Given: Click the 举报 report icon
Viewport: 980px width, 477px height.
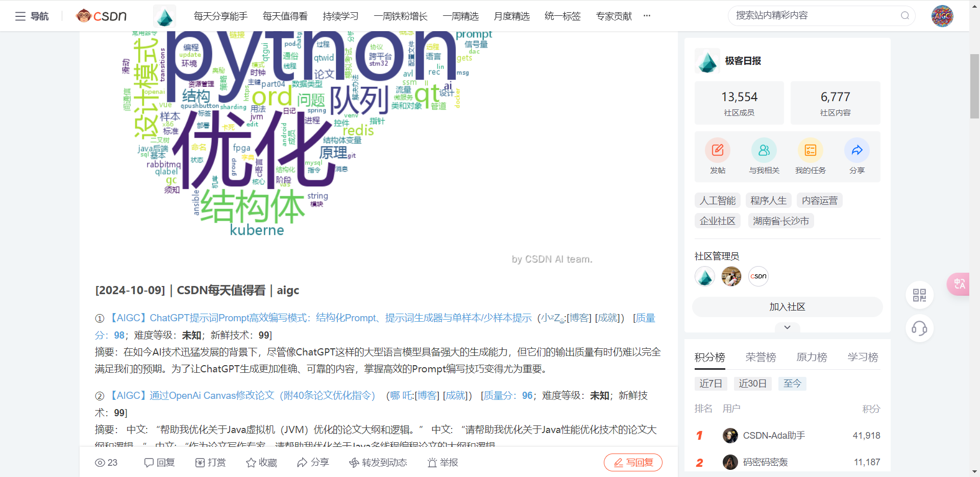Looking at the screenshot, I should pos(432,463).
